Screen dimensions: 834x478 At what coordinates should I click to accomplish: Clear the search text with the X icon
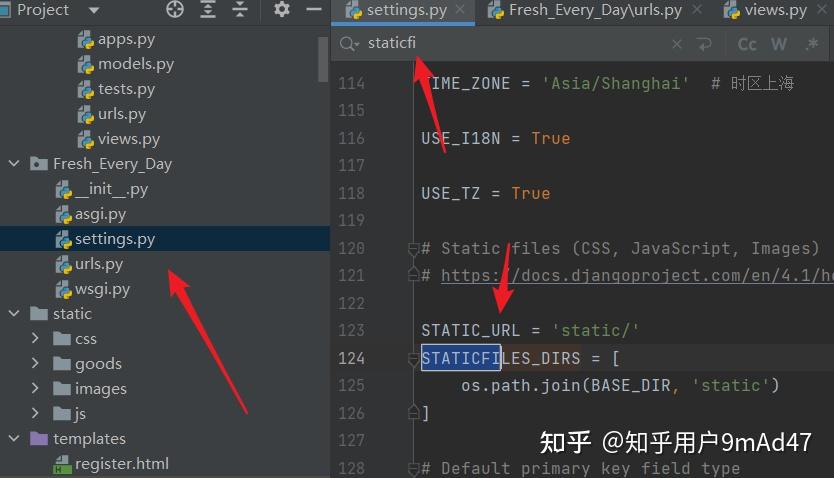click(677, 44)
